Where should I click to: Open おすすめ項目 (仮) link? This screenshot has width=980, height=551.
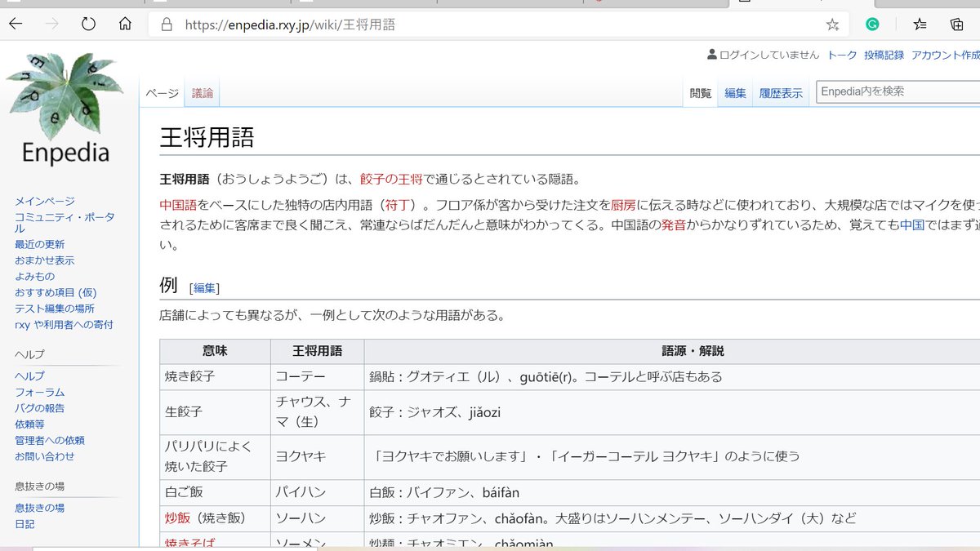point(56,292)
